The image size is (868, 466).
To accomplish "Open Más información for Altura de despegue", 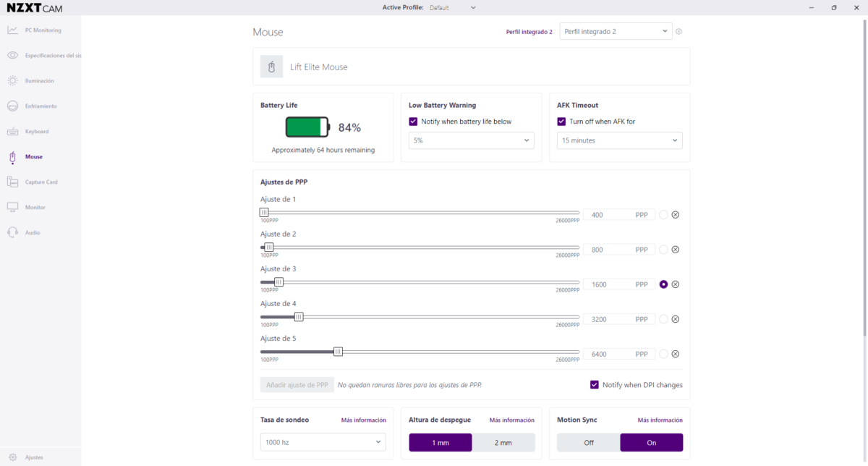I will 512,420.
